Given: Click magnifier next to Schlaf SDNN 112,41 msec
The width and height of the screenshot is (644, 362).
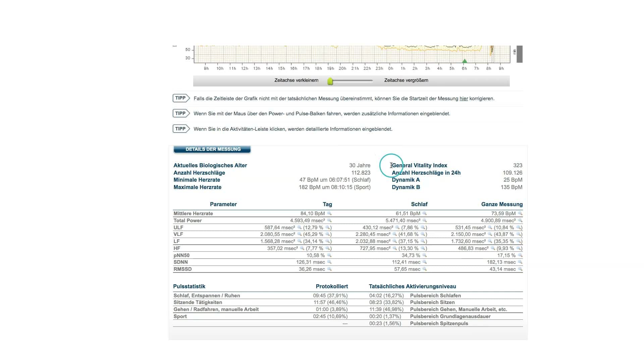Looking at the screenshot, I should 425,262.
